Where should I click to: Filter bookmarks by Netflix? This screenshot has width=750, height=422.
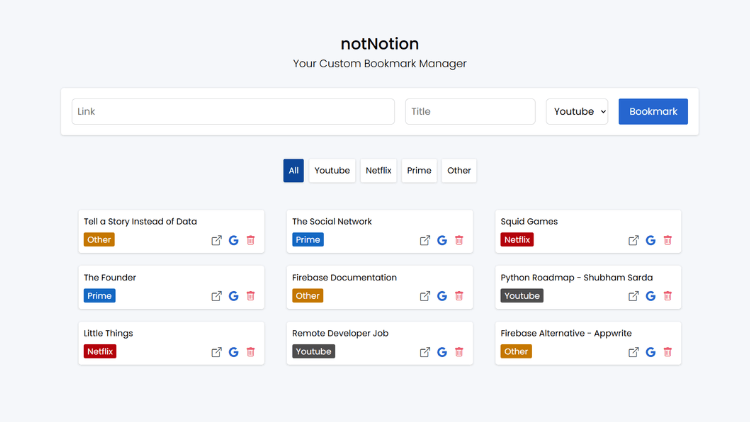click(378, 170)
